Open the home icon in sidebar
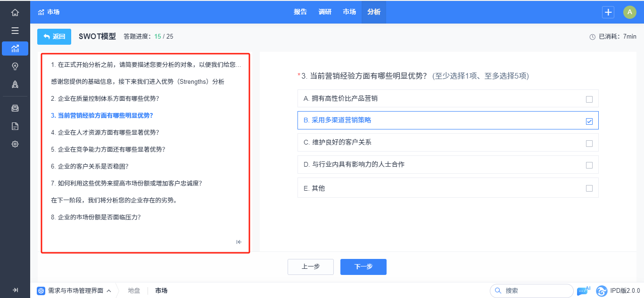 click(15, 13)
